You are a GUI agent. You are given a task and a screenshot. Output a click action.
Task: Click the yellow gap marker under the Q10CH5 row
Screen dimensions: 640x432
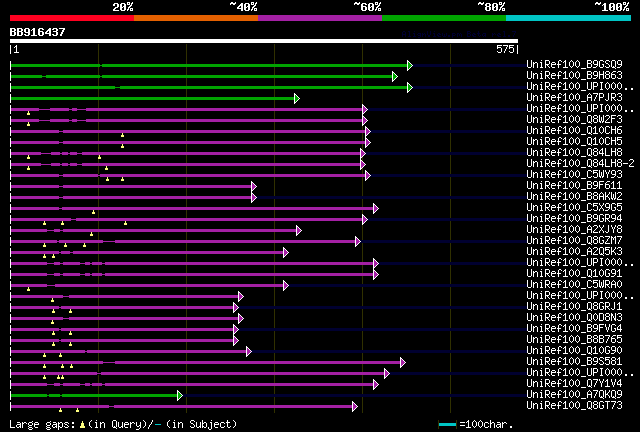tap(122, 146)
